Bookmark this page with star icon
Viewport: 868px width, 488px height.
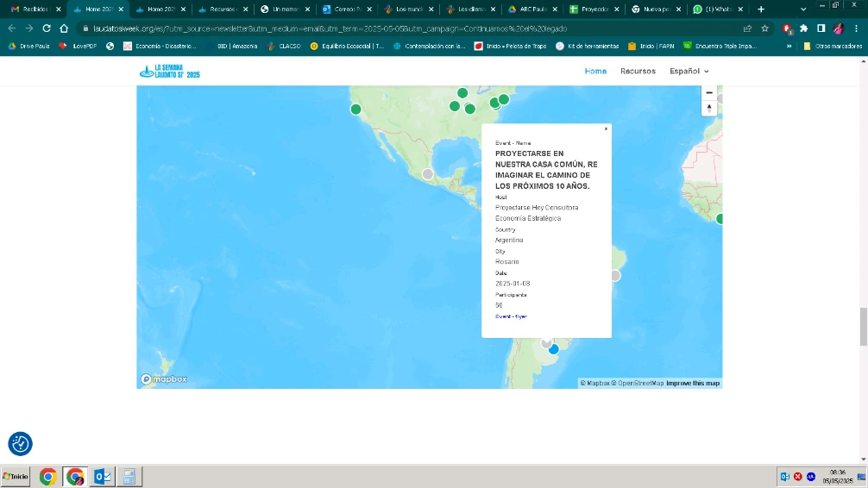[764, 28]
